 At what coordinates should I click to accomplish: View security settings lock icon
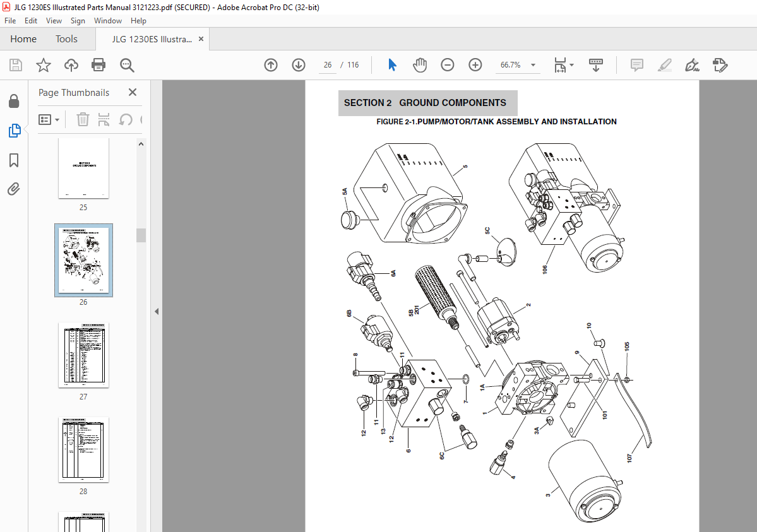(x=14, y=101)
